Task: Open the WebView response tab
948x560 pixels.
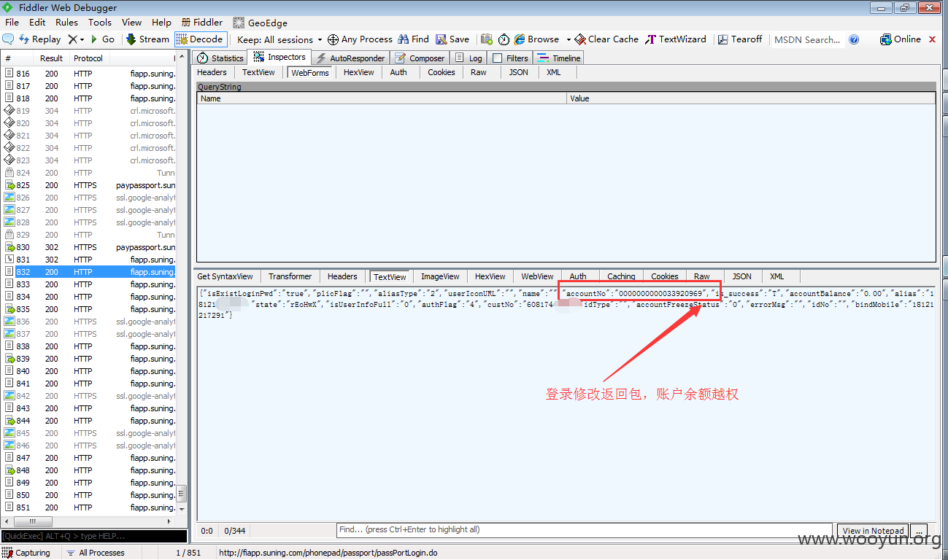Action: coord(537,276)
